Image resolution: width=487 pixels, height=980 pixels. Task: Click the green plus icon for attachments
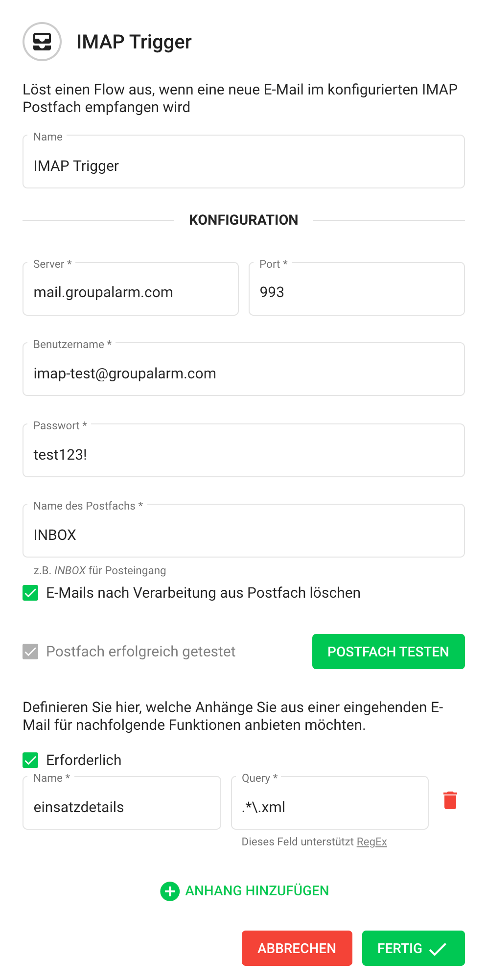[x=170, y=891]
